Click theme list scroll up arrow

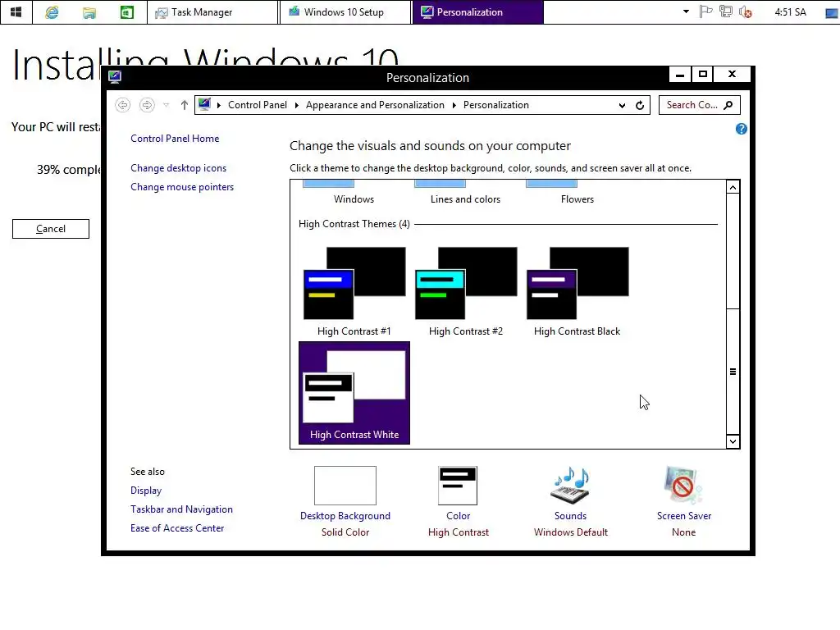(x=733, y=187)
